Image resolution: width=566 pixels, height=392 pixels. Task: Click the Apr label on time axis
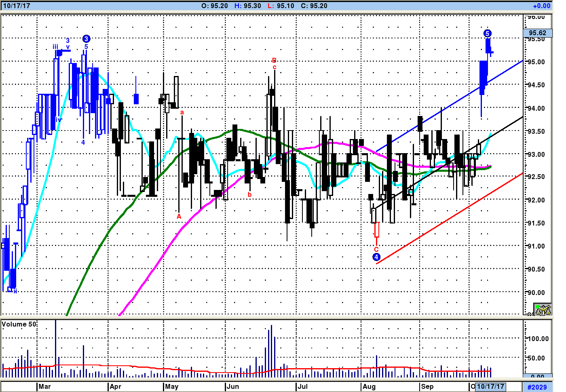[116, 386]
